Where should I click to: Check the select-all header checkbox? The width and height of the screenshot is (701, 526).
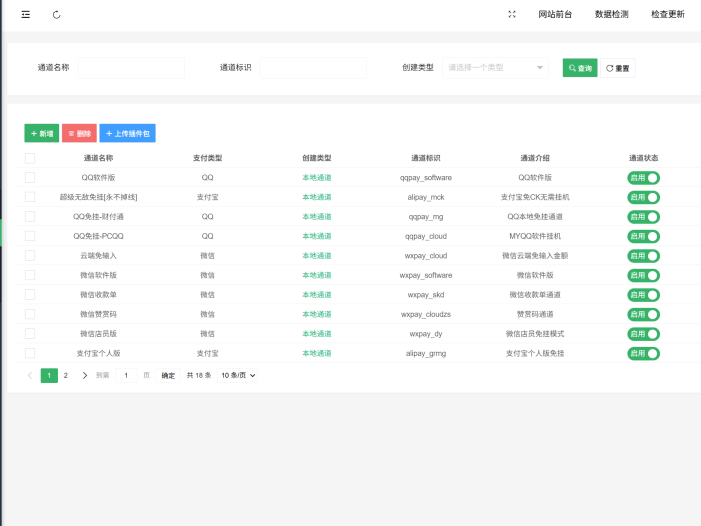30,158
